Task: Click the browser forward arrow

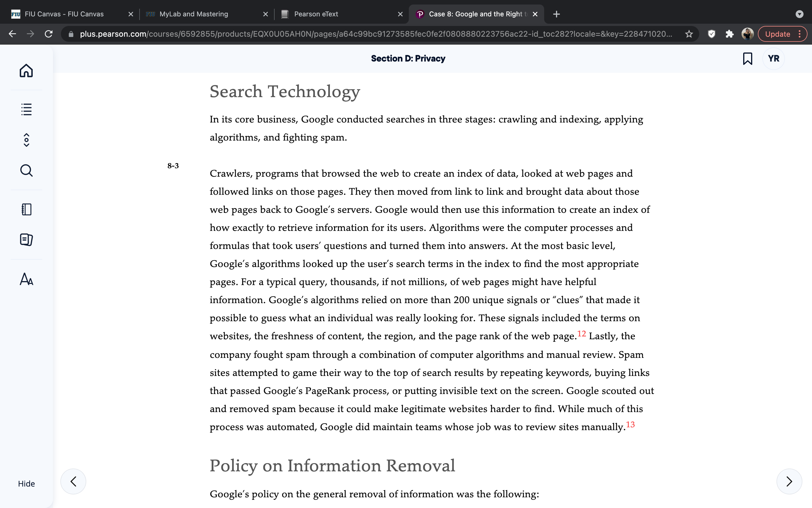Action: (x=30, y=34)
